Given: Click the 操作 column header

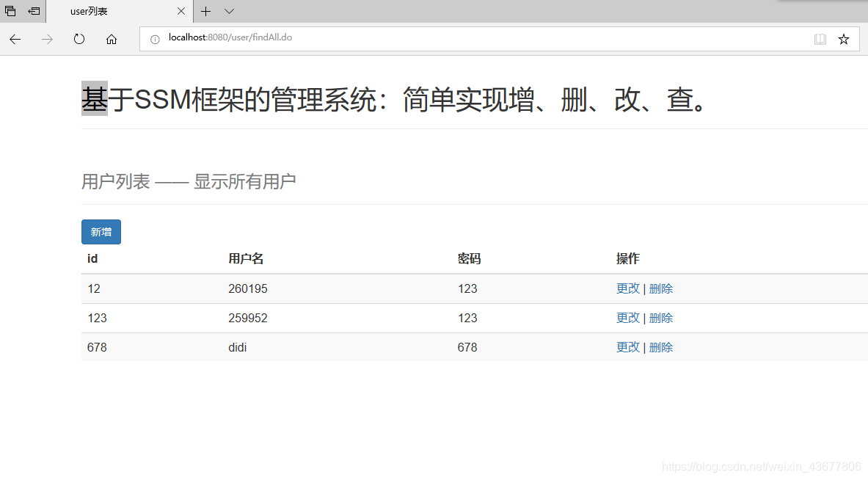Looking at the screenshot, I should tap(628, 258).
